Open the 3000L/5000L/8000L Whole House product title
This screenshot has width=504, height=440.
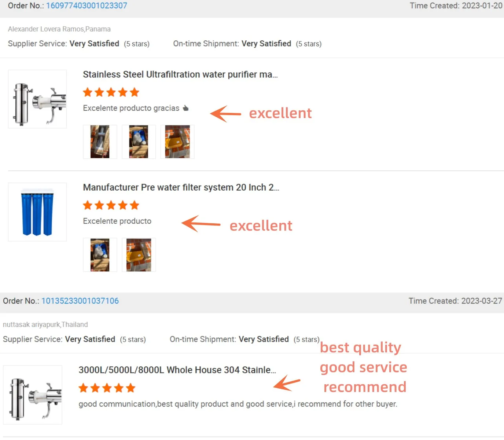(x=177, y=370)
